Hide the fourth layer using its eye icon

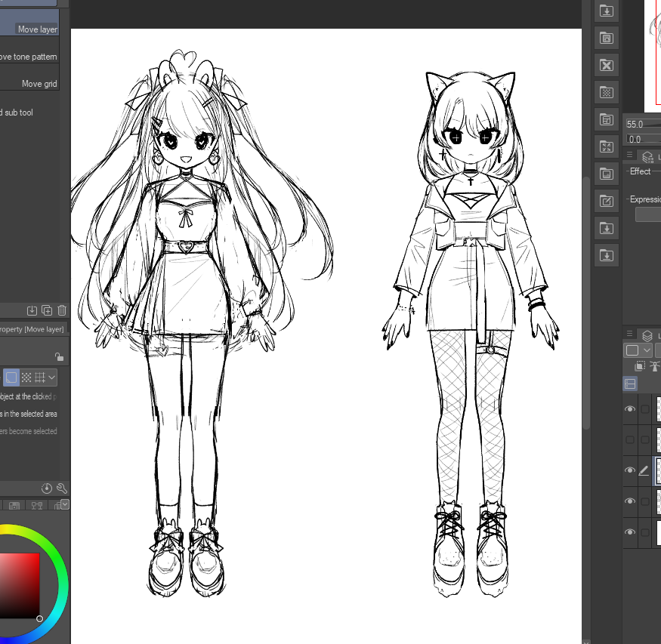click(x=630, y=501)
